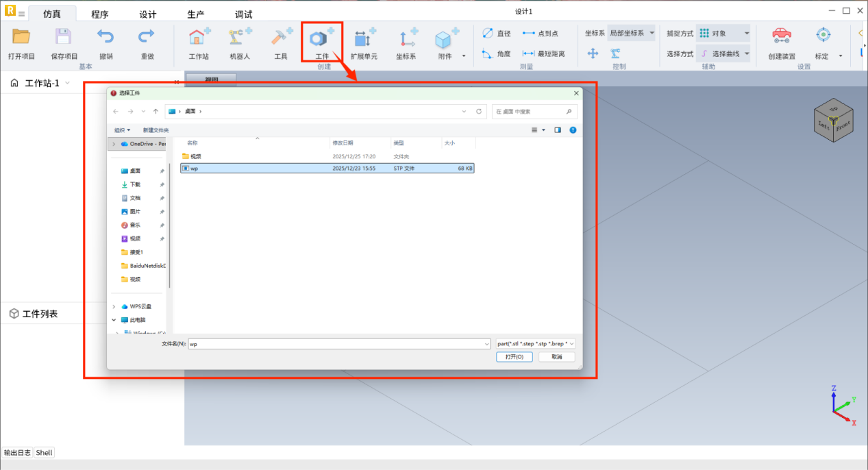
Task: Click the 创建装置 create device icon
Action: (x=782, y=37)
